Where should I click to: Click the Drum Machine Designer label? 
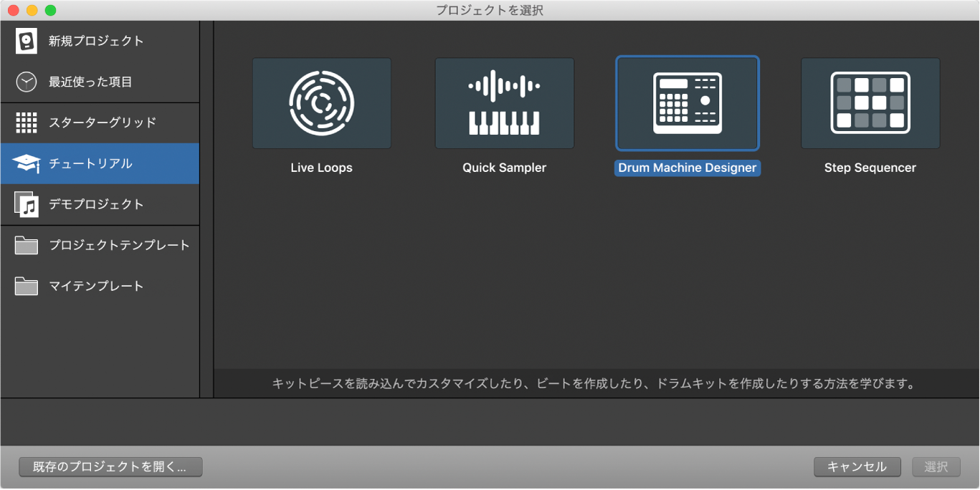[x=688, y=168]
